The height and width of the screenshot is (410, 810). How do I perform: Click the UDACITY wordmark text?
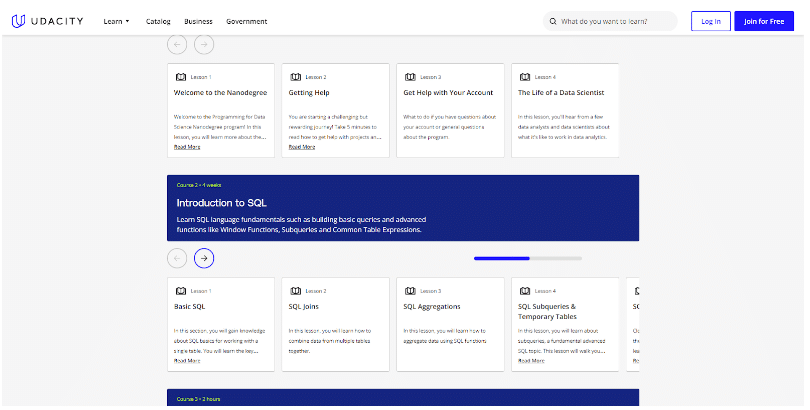(57, 21)
